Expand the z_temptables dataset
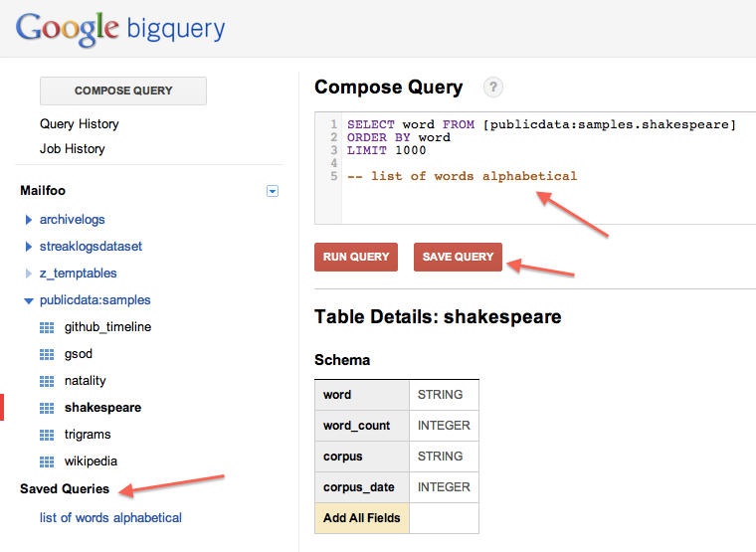 click(x=28, y=274)
